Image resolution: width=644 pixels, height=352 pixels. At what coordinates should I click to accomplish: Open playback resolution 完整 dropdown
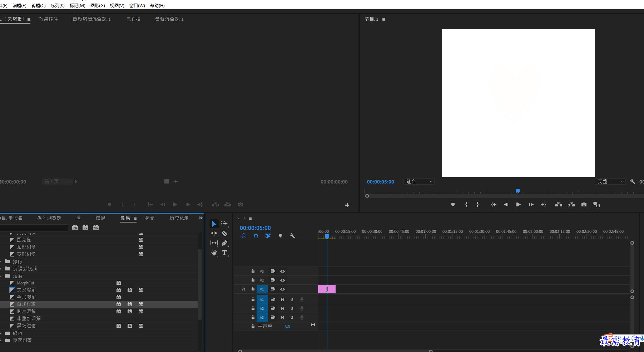tap(610, 182)
